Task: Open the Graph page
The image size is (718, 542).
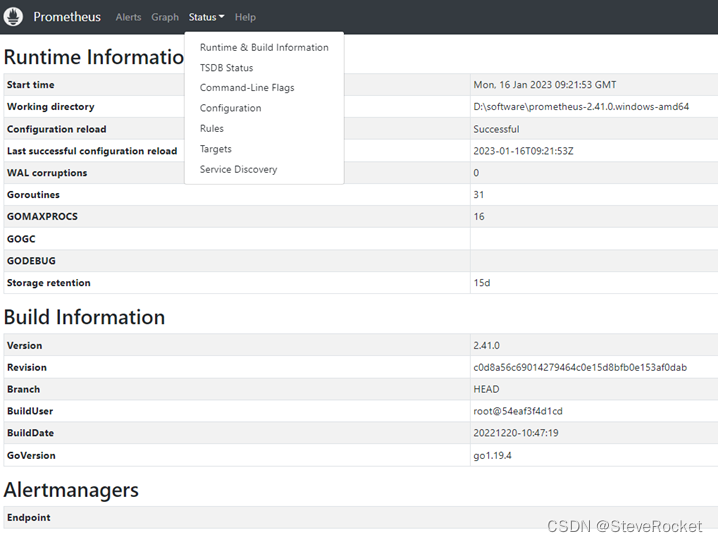Action: pyautogui.click(x=165, y=17)
